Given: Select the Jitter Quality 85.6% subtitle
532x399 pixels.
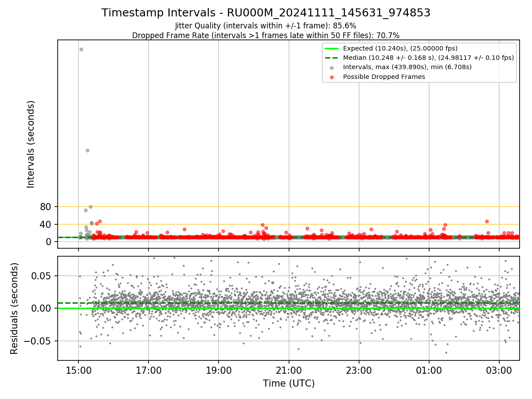Looking at the screenshot, I should pos(266,26).
